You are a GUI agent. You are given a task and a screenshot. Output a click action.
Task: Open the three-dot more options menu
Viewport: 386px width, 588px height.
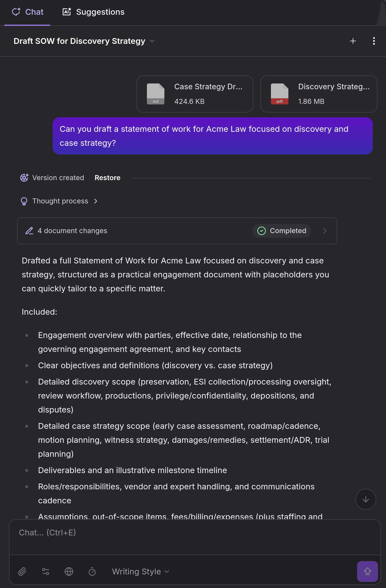tap(374, 41)
